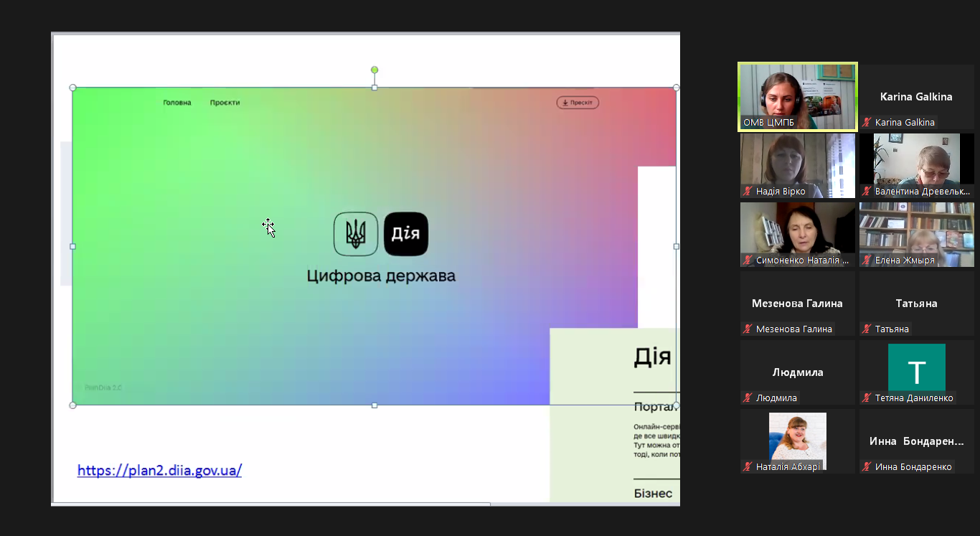Click muted mic icon beside Татьяна
Image resolution: width=980 pixels, height=536 pixels.
[867, 329]
